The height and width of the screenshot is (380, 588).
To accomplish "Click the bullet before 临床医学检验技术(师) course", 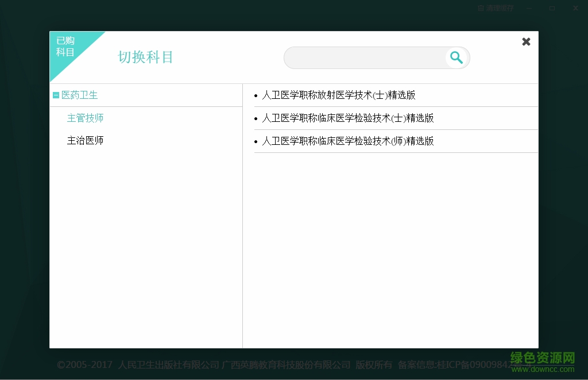I will pyautogui.click(x=256, y=141).
